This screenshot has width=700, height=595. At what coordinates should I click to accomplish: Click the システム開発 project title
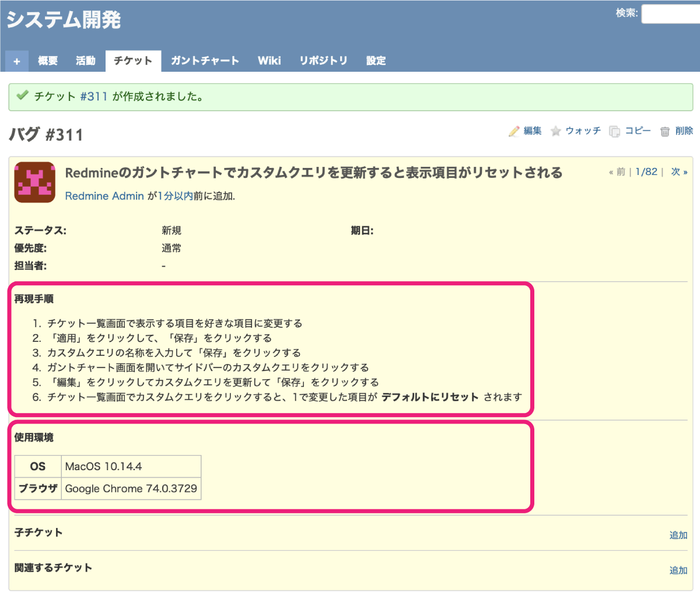pyautogui.click(x=64, y=20)
